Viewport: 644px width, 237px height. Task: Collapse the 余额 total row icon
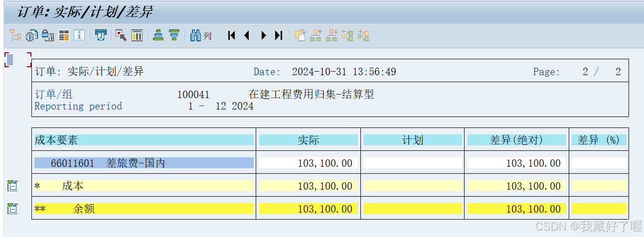(x=12, y=209)
